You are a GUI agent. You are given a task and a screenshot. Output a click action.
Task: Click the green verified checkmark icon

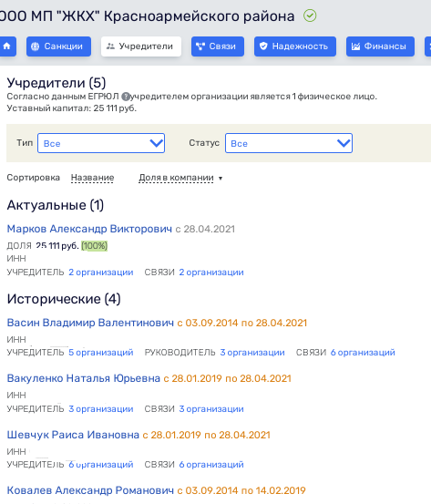310,15
